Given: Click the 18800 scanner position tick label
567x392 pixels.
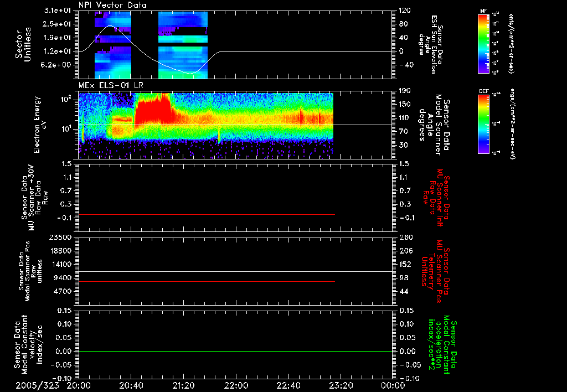Looking at the screenshot, I should tap(60, 251).
